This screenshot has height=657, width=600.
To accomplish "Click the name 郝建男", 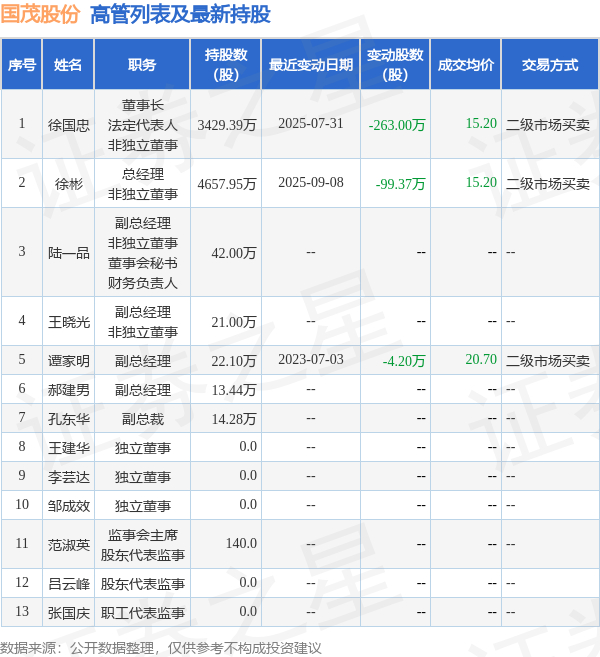I will coord(68,390).
